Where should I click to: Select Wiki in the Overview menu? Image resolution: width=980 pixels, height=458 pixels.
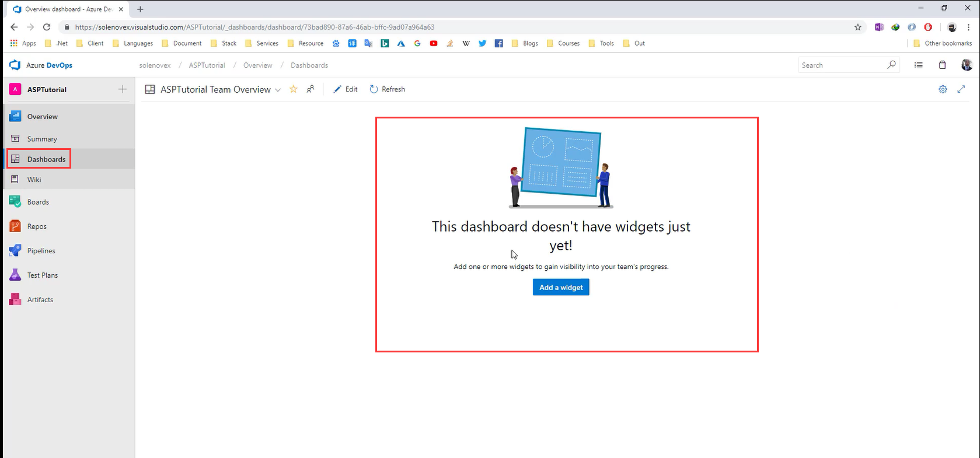34,180
